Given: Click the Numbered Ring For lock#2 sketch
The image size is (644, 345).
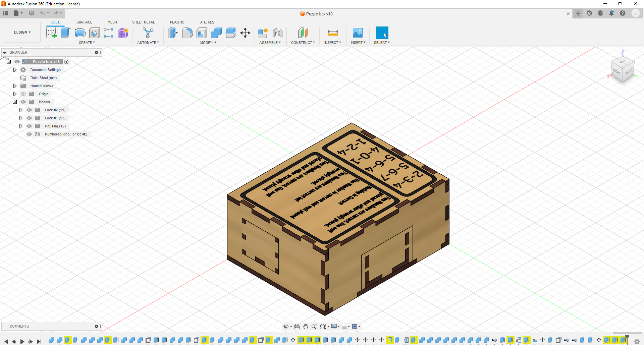Looking at the screenshot, I should click(x=66, y=134).
